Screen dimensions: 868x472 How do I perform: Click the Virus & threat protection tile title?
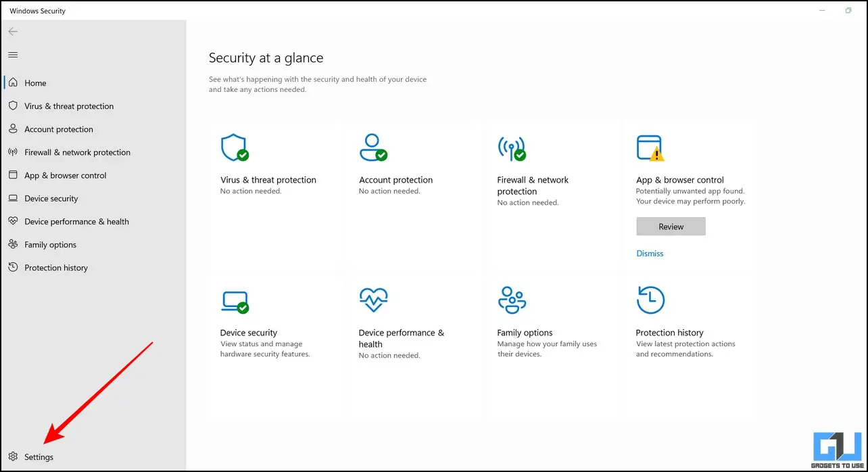[x=268, y=180]
